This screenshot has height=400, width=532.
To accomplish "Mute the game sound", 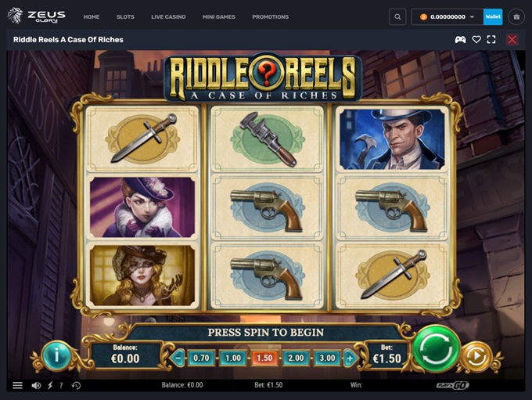I will pos(36,385).
